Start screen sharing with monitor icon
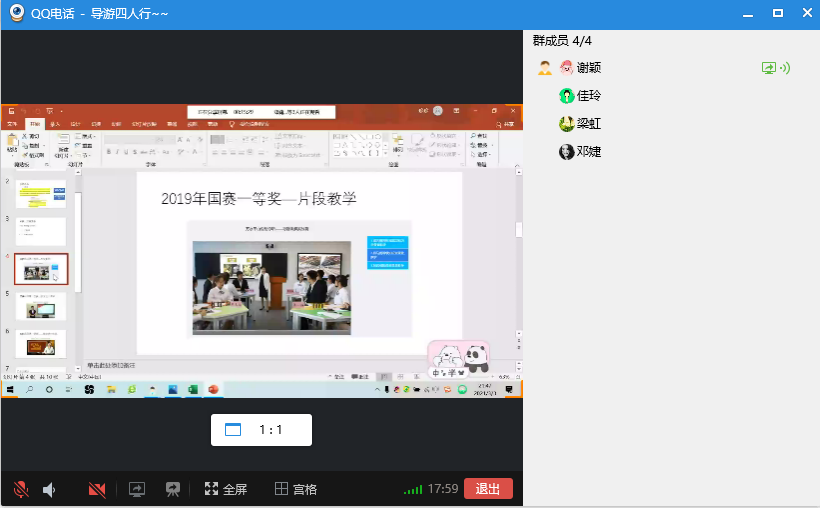The width and height of the screenshot is (820, 508). pos(137,489)
